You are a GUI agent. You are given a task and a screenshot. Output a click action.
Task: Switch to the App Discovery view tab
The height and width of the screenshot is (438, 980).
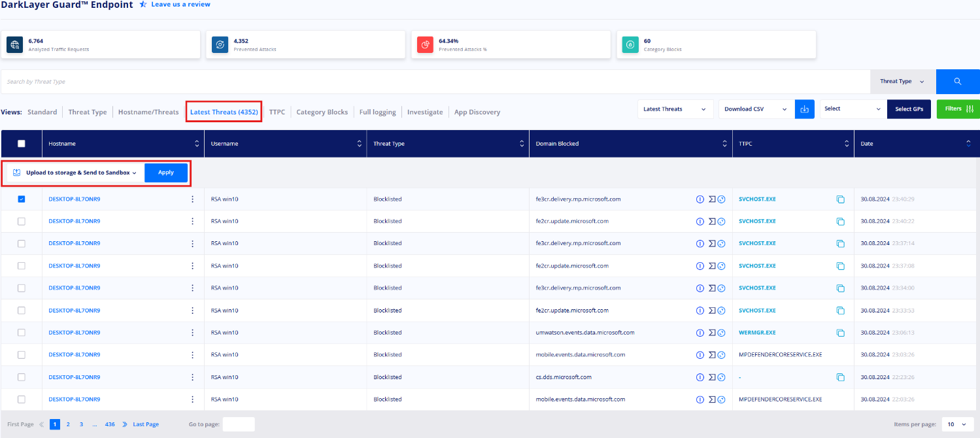pos(477,112)
